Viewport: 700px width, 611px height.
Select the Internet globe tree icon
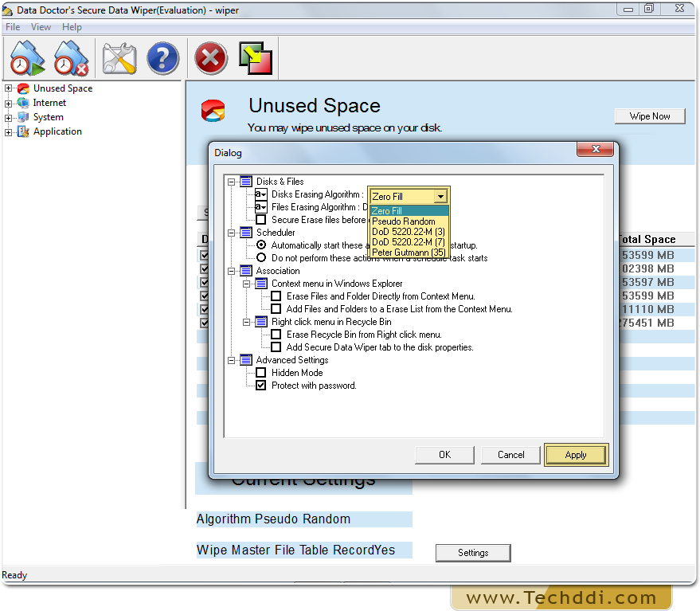(23, 103)
